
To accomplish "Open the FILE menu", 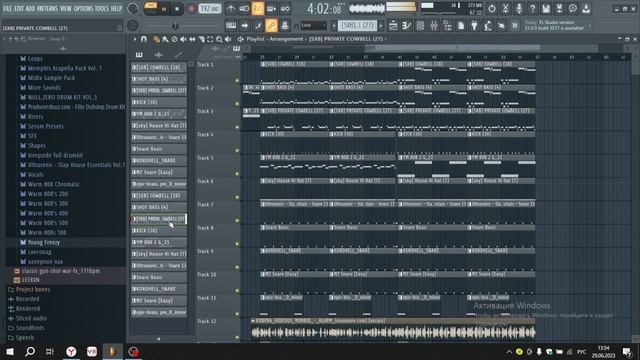I will click(7, 8).
